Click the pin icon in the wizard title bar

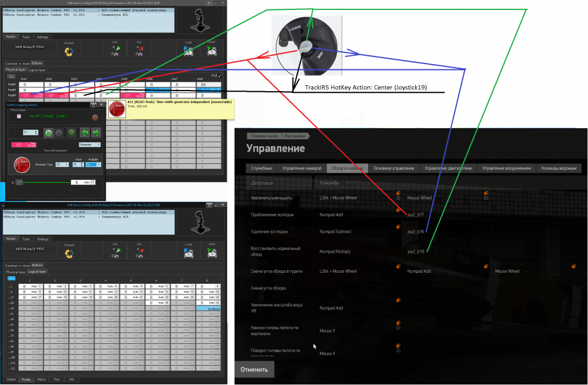[93, 105]
